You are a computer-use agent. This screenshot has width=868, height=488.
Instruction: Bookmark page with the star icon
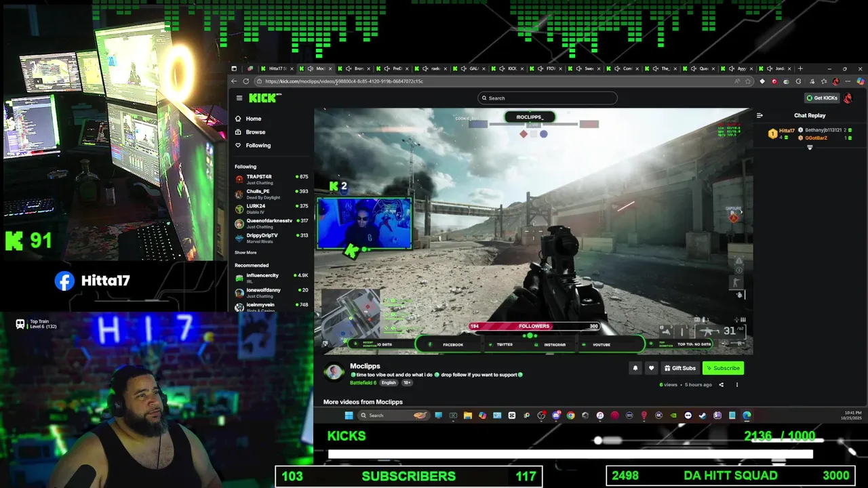click(x=748, y=81)
